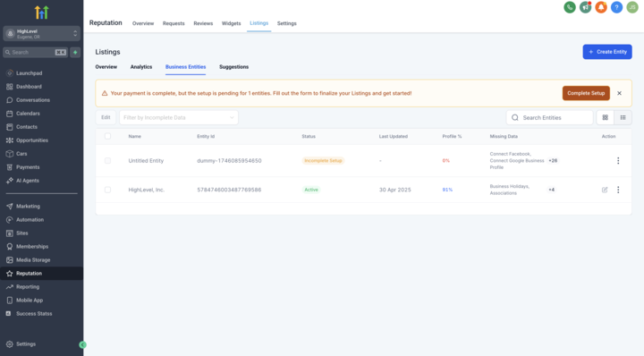
Task: Select all entities header checkbox
Action: tap(107, 136)
